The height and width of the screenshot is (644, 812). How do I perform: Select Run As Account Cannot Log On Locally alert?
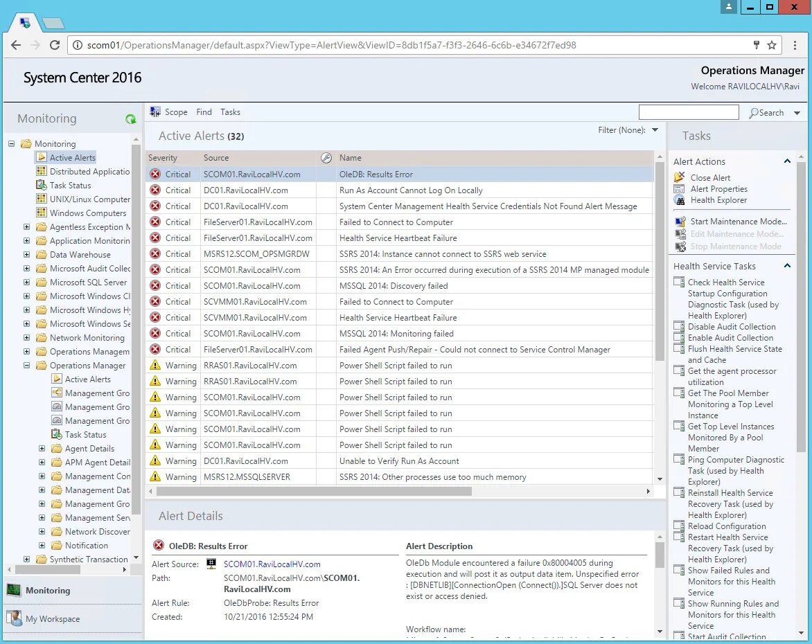(399, 190)
